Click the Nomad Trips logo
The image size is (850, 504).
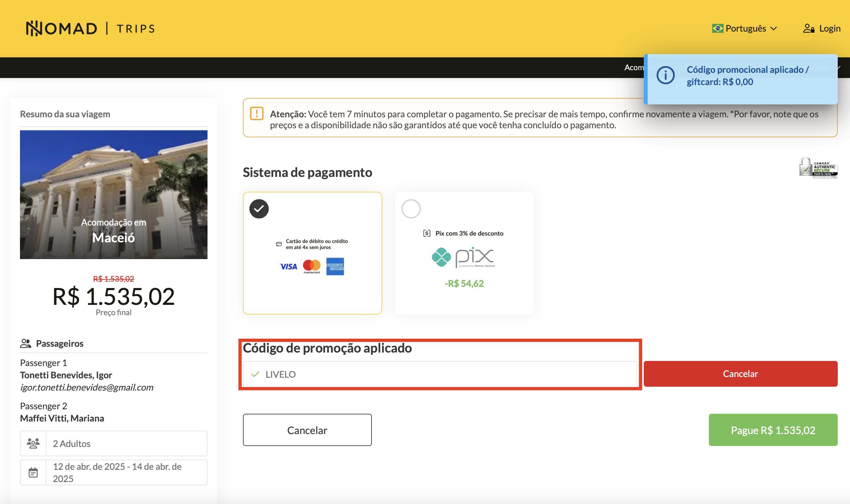coord(90,29)
